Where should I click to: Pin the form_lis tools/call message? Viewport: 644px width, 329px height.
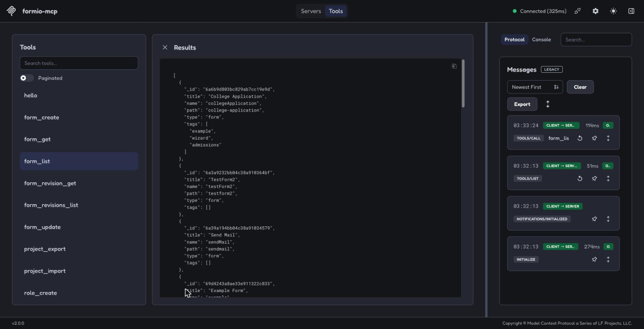[594, 138]
